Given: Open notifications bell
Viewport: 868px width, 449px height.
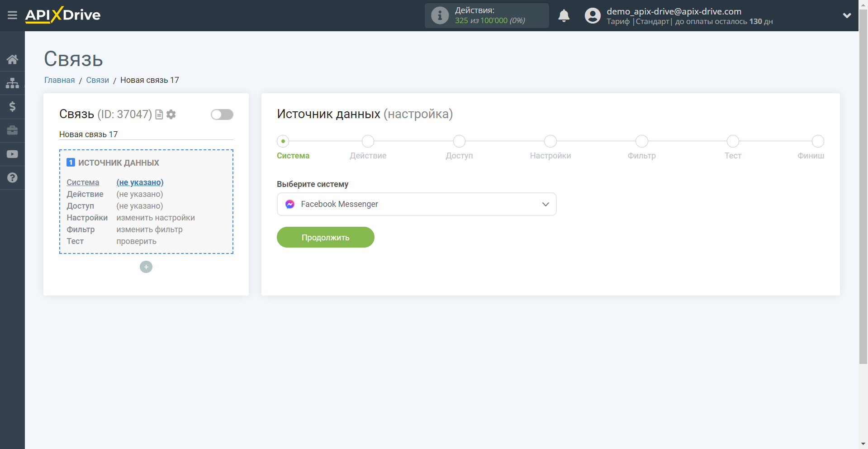Looking at the screenshot, I should click(x=564, y=16).
